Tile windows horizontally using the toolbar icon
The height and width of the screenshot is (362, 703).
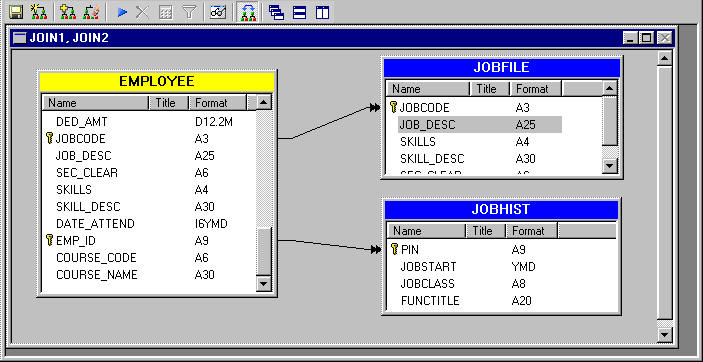click(x=299, y=12)
